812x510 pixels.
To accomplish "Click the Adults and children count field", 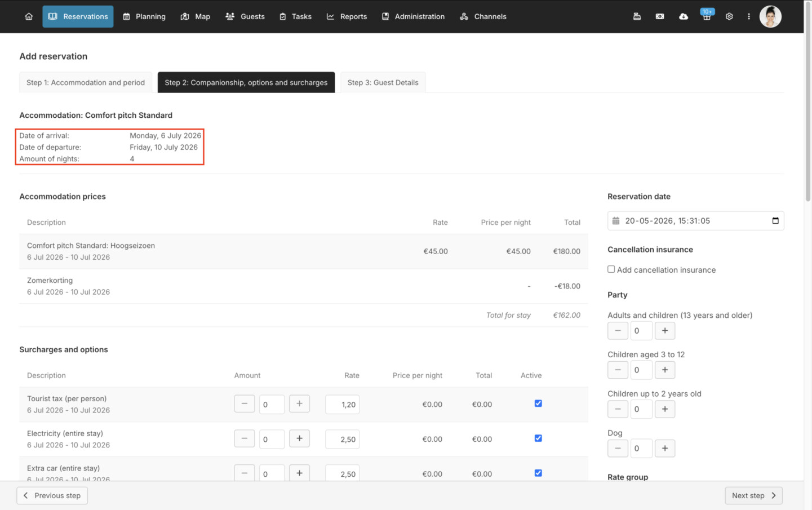I will [x=641, y=331].
